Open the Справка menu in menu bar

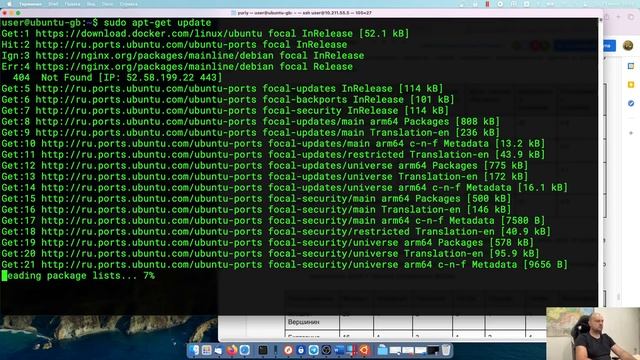coord(129,4)
